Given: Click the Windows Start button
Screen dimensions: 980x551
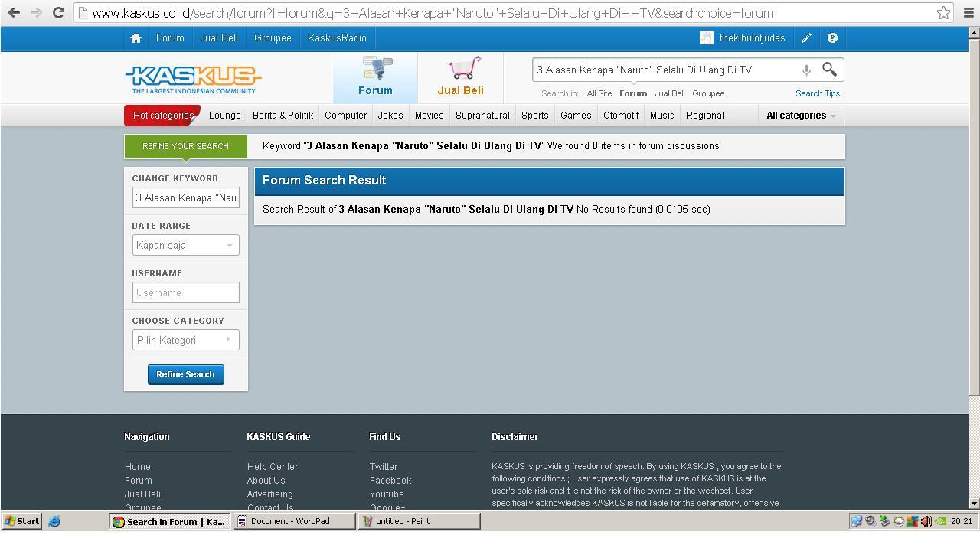Looking at the screenshot, I should point(21,521).
